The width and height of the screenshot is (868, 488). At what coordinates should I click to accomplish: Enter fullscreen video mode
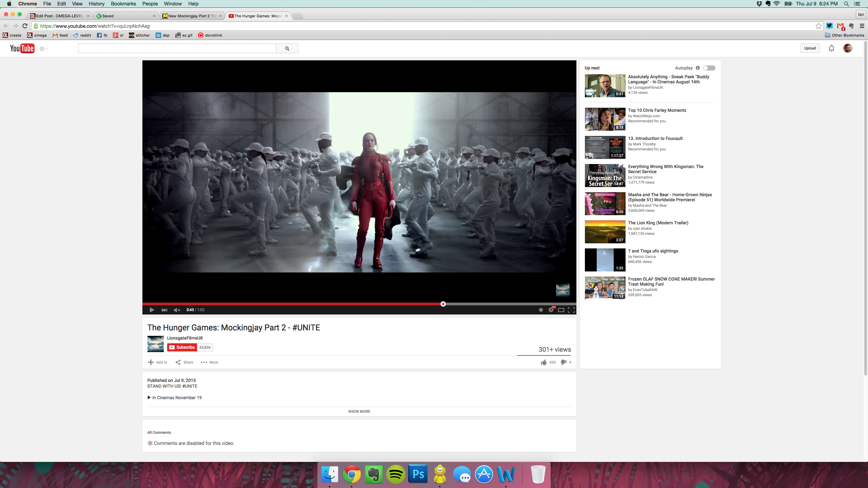571,310
